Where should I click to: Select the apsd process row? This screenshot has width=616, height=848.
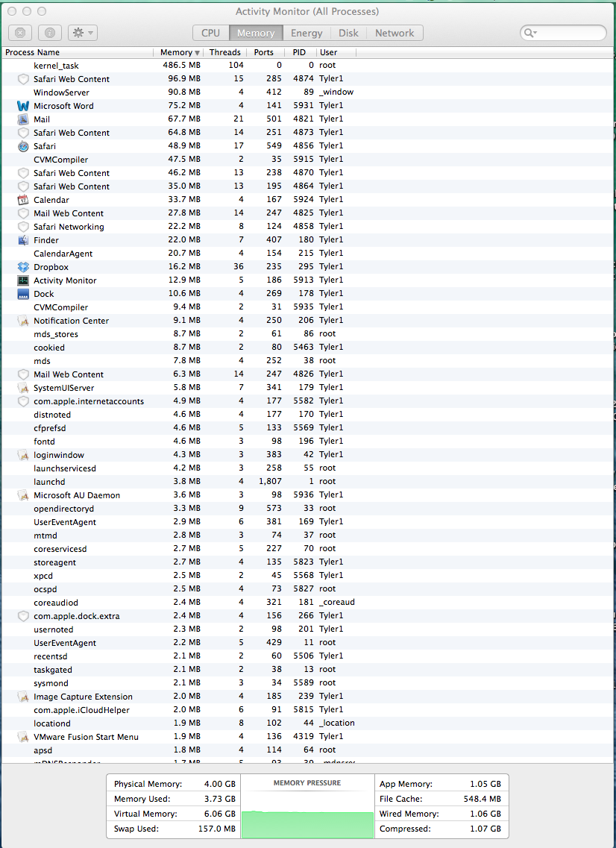coord(307,750)
